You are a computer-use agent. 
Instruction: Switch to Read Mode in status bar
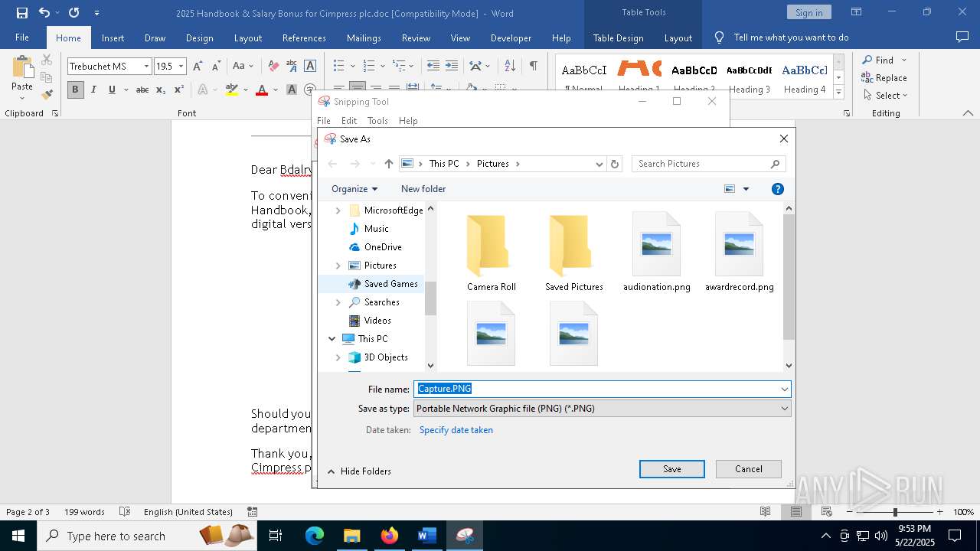click(x=765, y=512)
